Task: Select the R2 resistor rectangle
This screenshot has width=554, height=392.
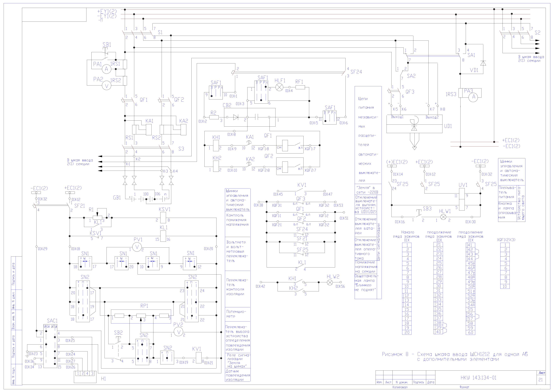Action: pyautogui.click(x=214, y=117)
